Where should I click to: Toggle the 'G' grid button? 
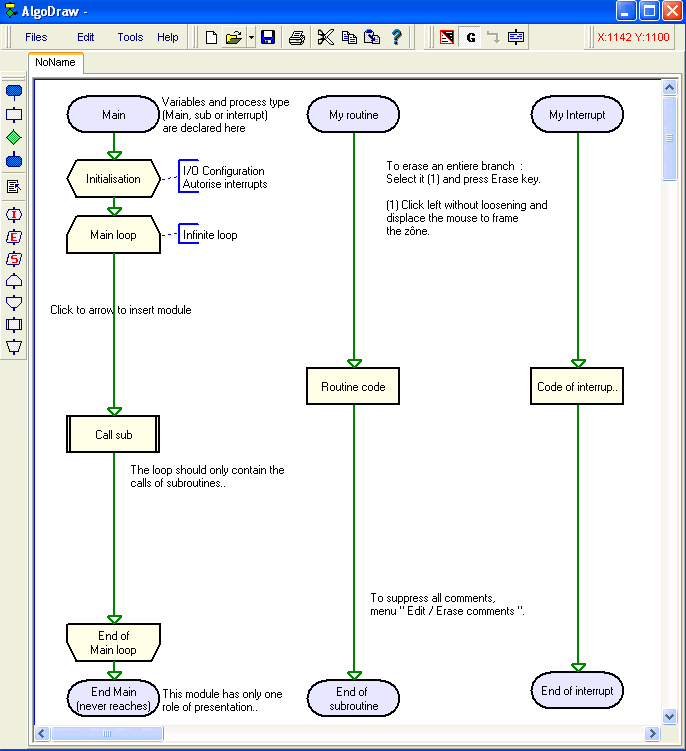pos(470,38)
